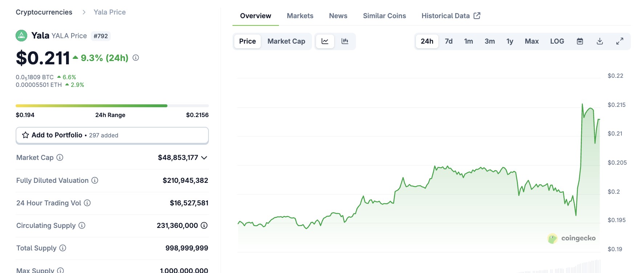Expand chart to fullscreen icon
644x273 pixels.
pos(620,41)
